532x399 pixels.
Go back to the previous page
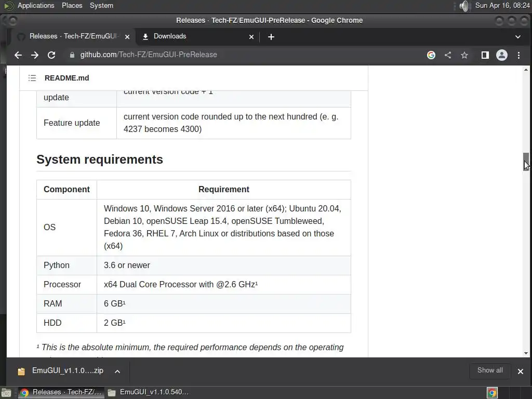[18, 55]
